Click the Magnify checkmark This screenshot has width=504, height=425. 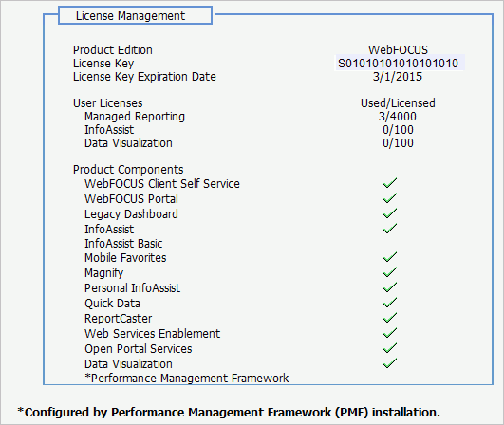(x=390, y=272)
